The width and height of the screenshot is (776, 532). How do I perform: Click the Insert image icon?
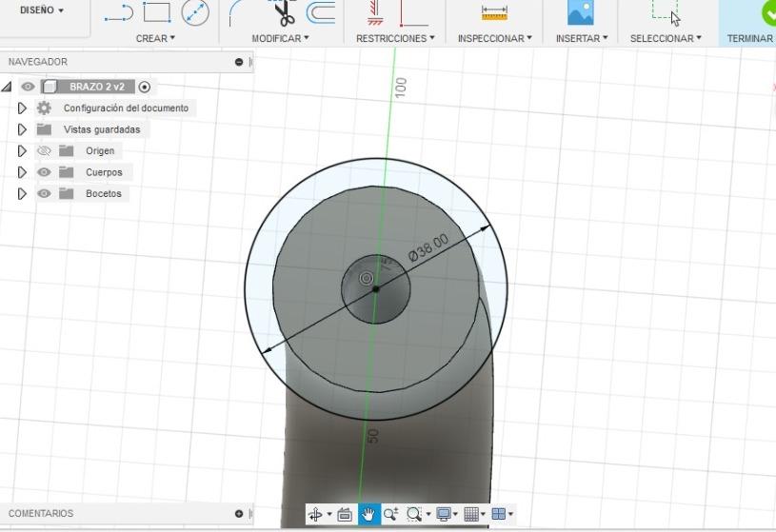pyautogui.click(x=580, y=12)
